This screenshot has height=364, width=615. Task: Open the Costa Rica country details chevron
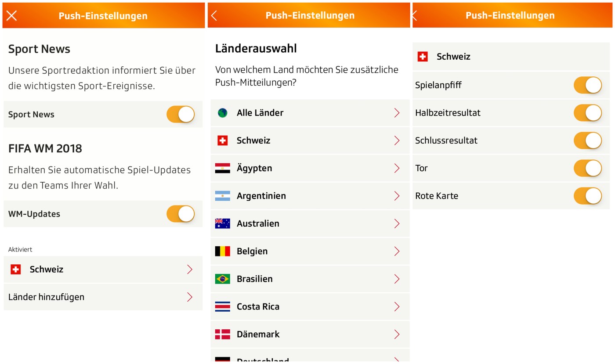[x=397, y=306]
